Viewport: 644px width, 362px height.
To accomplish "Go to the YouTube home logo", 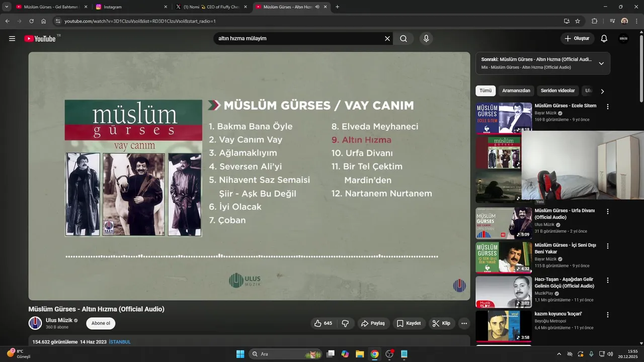I will (x=40, y=39).
